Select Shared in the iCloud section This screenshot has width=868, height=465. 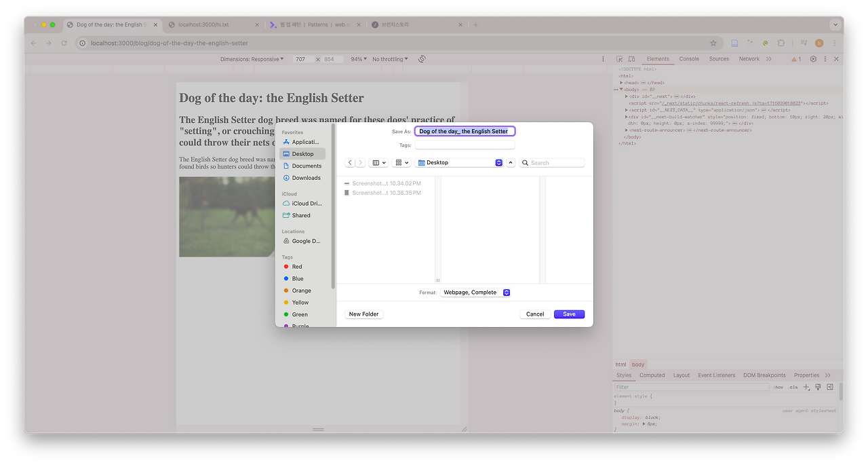(302, 215)
